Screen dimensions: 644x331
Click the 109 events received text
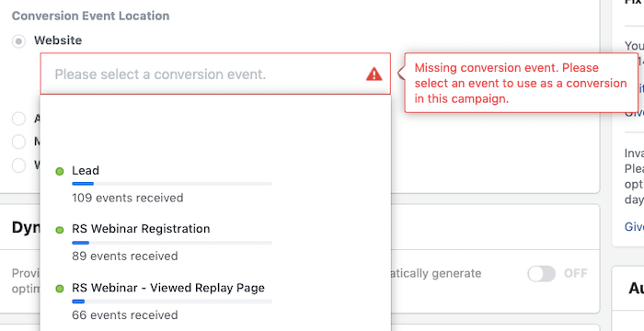[127, 198]
